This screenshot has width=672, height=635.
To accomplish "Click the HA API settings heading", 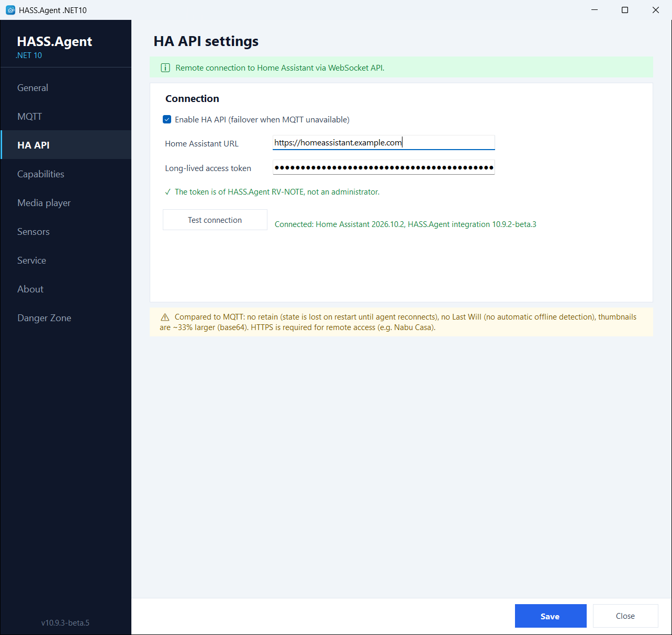I will [x=206, y=41].
